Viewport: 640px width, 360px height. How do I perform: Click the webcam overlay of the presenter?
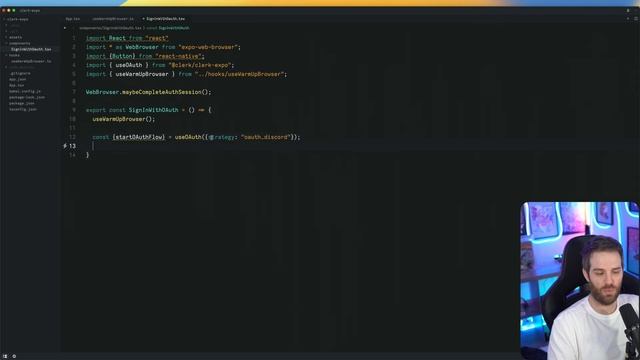(580, 280)
